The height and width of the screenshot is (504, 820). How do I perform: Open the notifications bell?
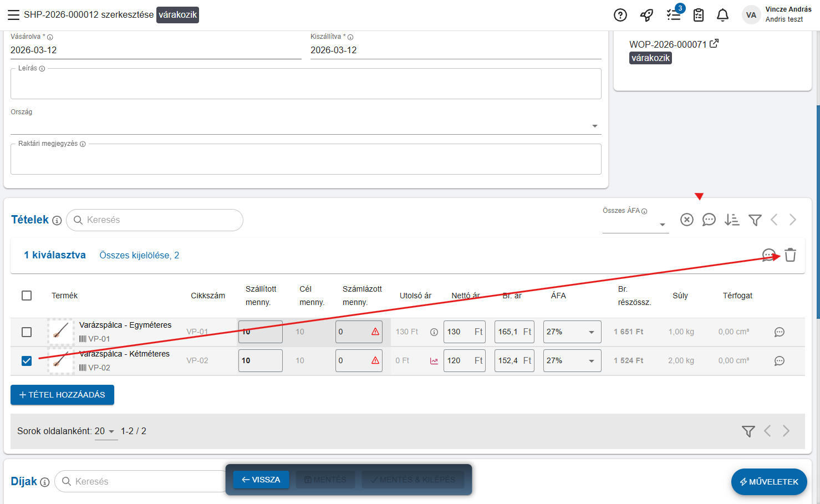(x=722, y=15)
